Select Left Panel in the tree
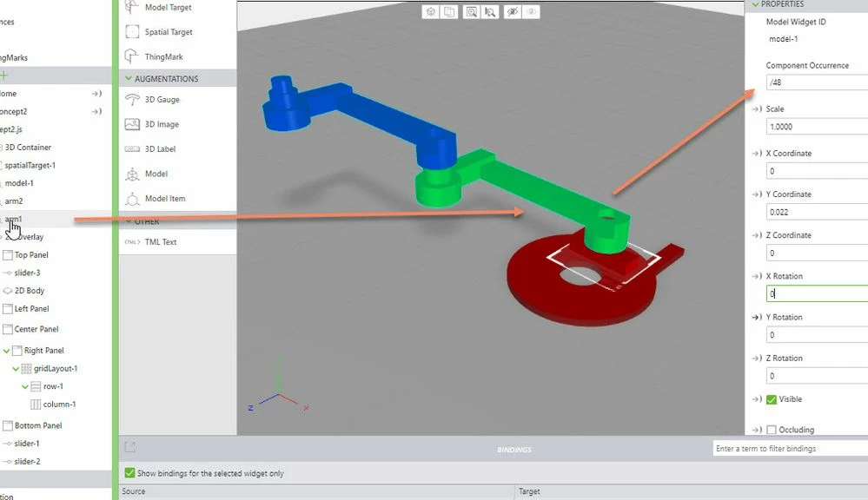The image size is (868, 500). click(x=31, y=309)
